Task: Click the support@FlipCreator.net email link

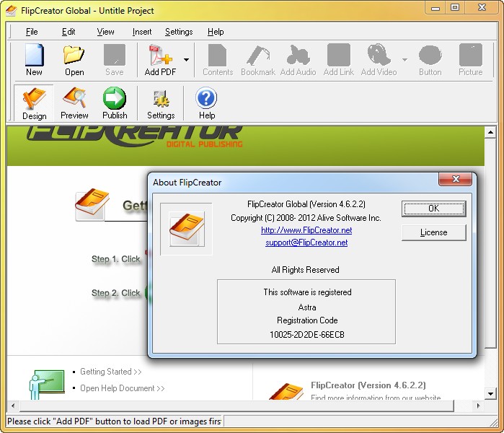Action: coord(306,242)
